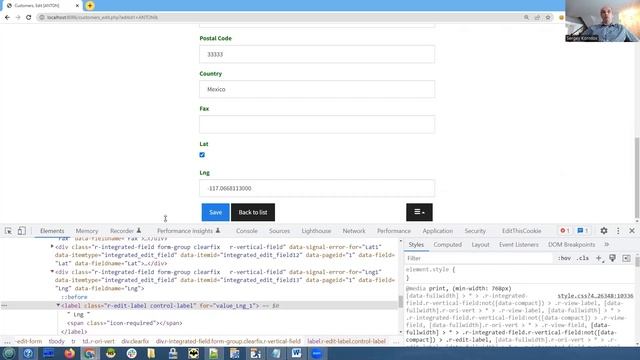Go forward in the browser
This screenshot has height=360, width=640.
[18, 18]
